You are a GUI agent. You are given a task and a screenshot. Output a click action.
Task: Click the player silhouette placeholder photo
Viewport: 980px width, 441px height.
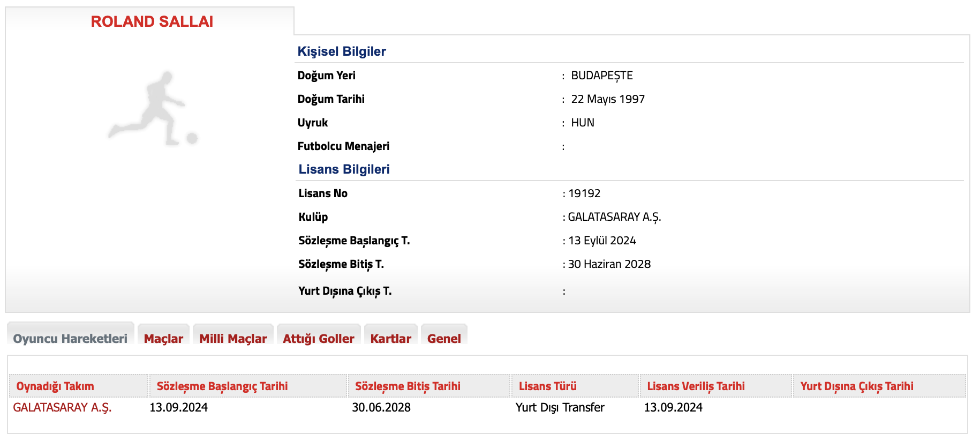point(153,109)
